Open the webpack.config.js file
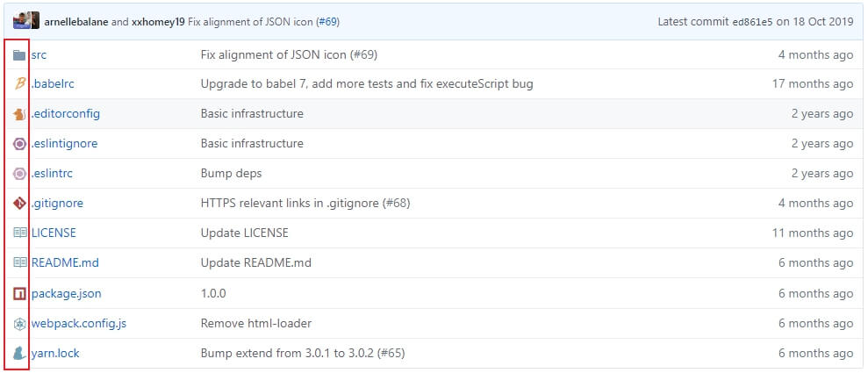868x373 pixels. pos(79,323)
